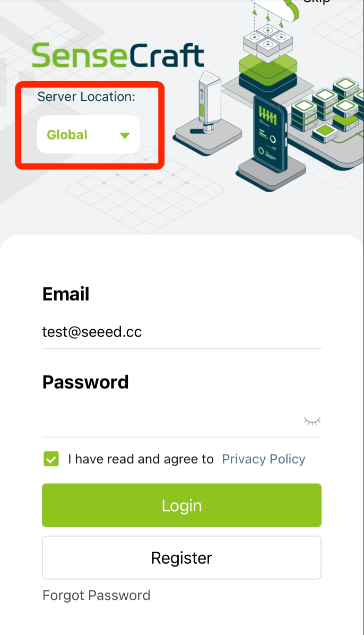This screenshot has width=364, height=635.
Task: Click the Server Location label
Action: click(x=86, y=97)
